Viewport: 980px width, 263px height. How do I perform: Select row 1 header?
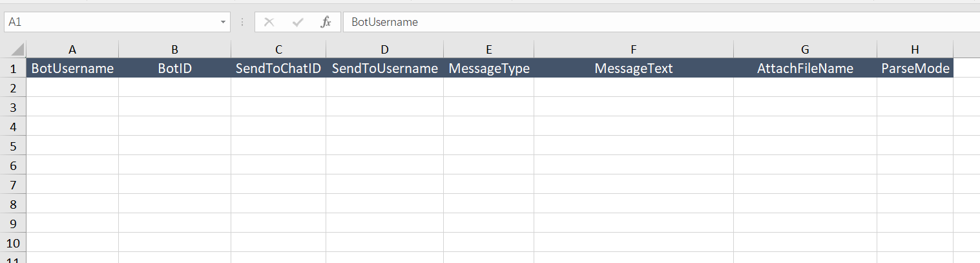[13, 68]
